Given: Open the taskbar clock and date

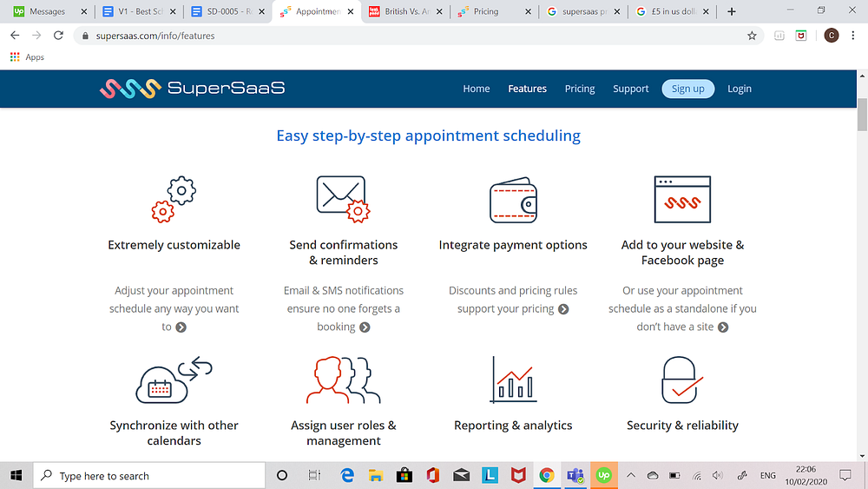Looking at the screenshot, I should click(806, 475).
